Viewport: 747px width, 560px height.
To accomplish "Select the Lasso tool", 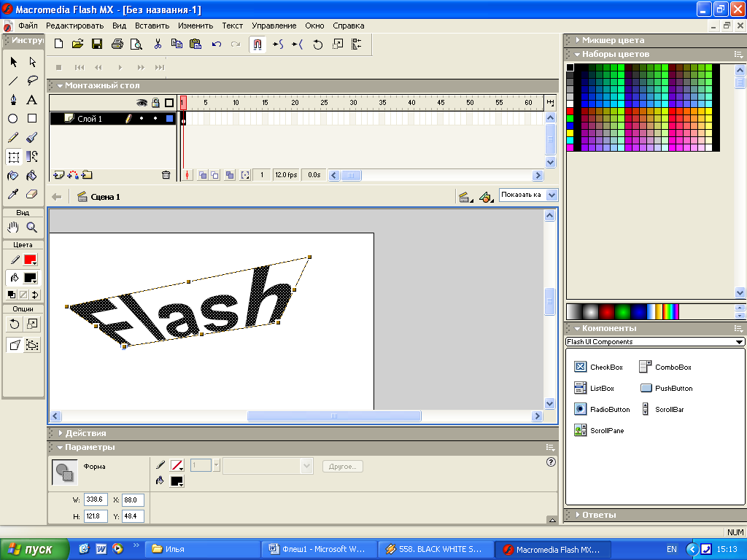I will coord(32,80).
